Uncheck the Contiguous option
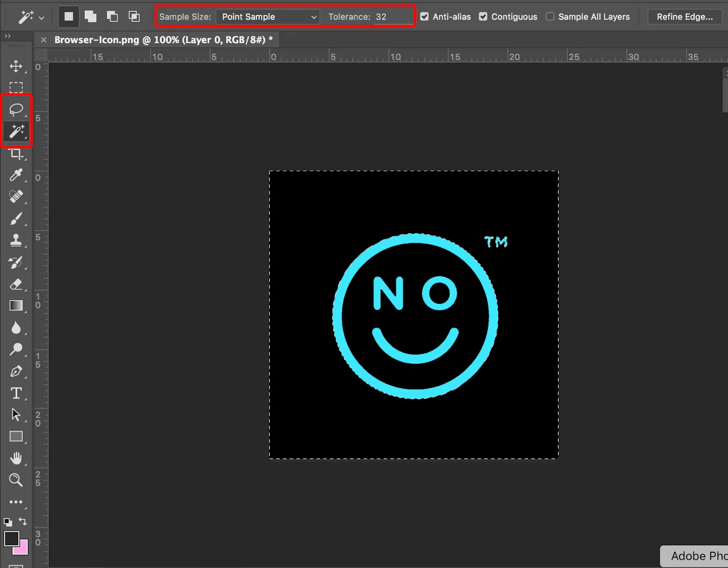Screen dimensions: 728x568 point(483,16)
